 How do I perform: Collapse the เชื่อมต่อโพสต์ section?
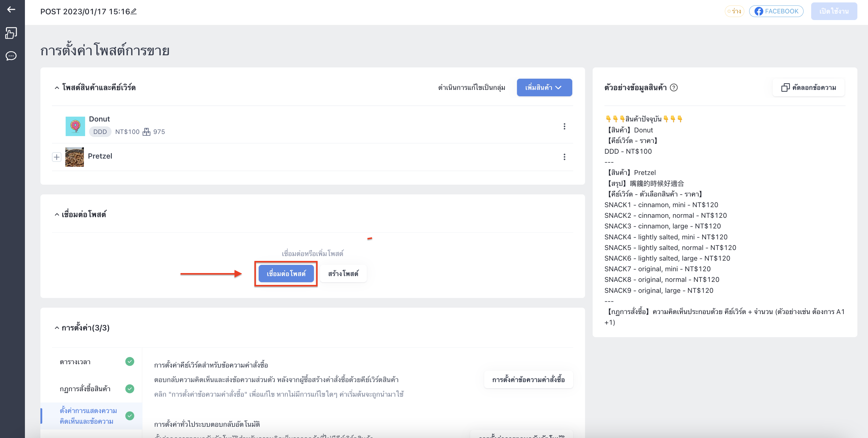click(x=57, y=215)
